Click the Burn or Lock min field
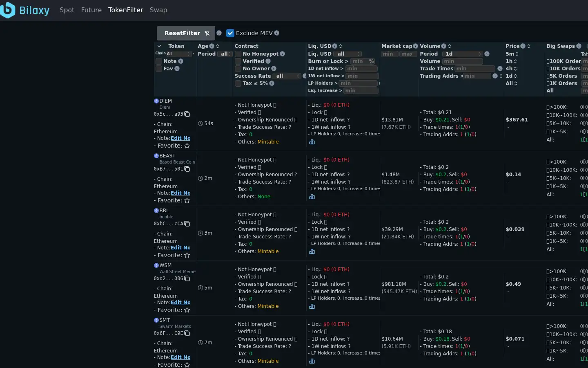 tap(363, 61)
